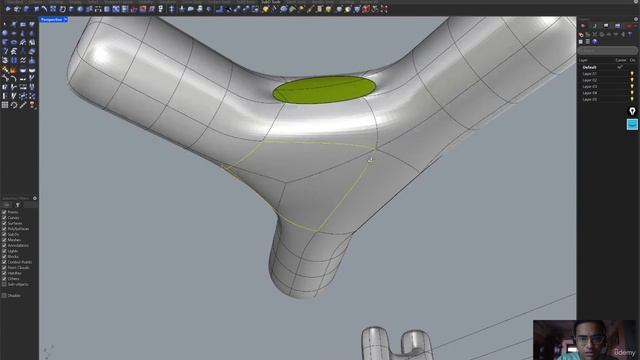Click the diagonal line icon in left toolbar
Screen dimensions: 640x360
coord(23,105)
